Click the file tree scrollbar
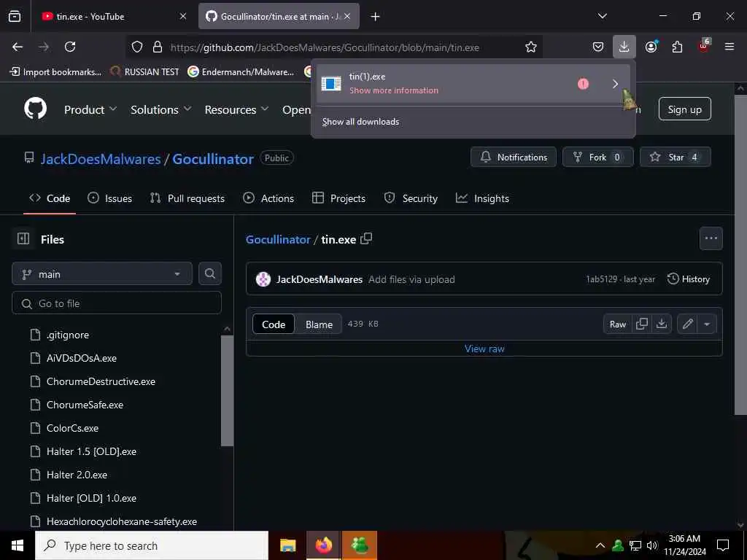The image size is (747, 560). (x=228, y=391)
